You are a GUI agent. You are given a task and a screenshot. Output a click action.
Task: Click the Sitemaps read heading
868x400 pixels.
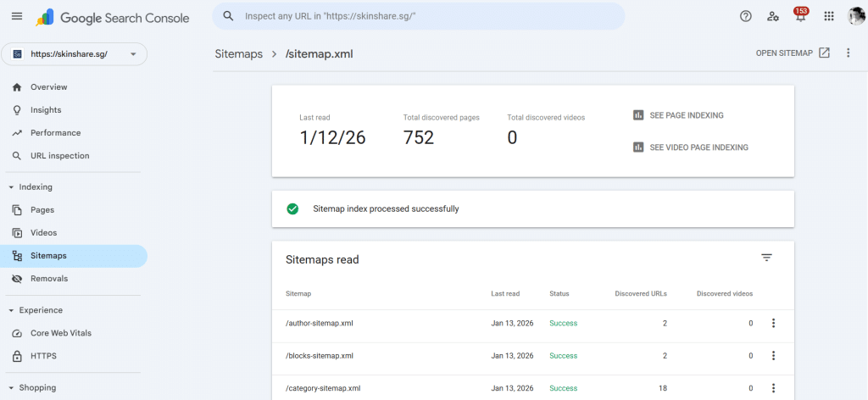coord(322,259)
